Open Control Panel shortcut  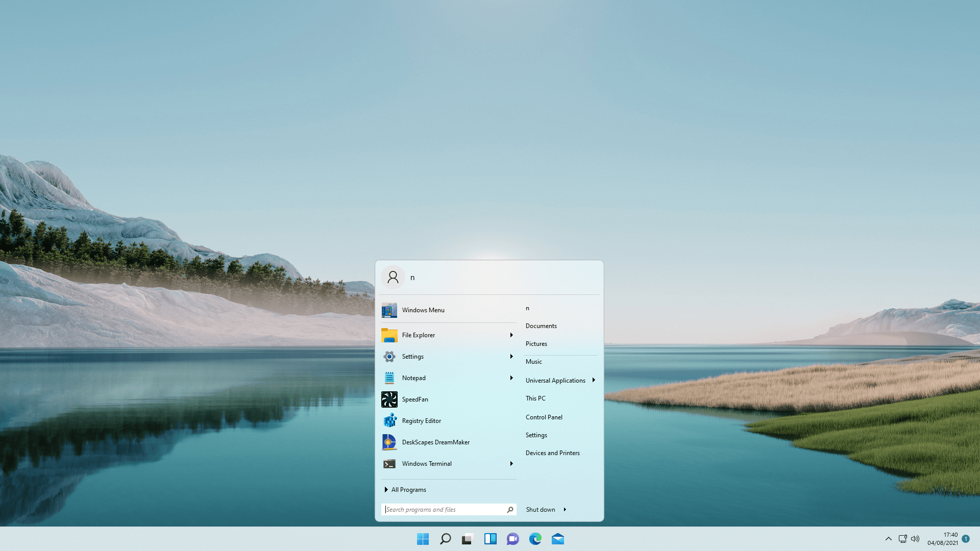pos(544,416)
